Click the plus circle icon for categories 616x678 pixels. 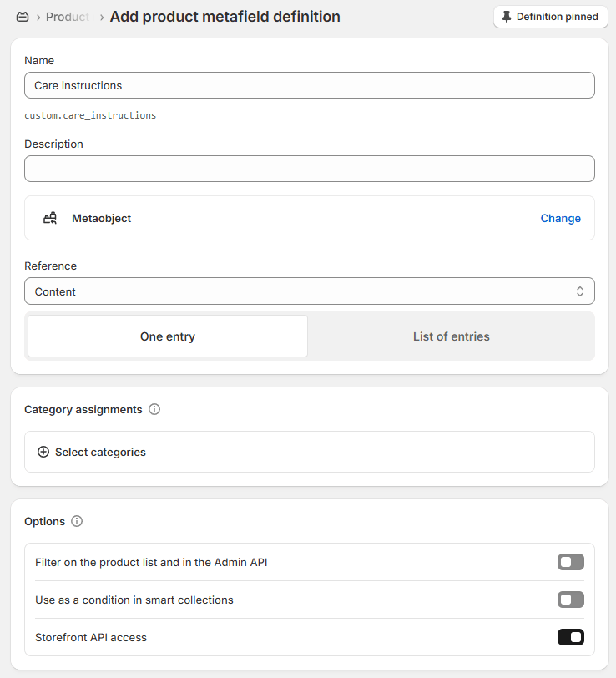(43, 452)
